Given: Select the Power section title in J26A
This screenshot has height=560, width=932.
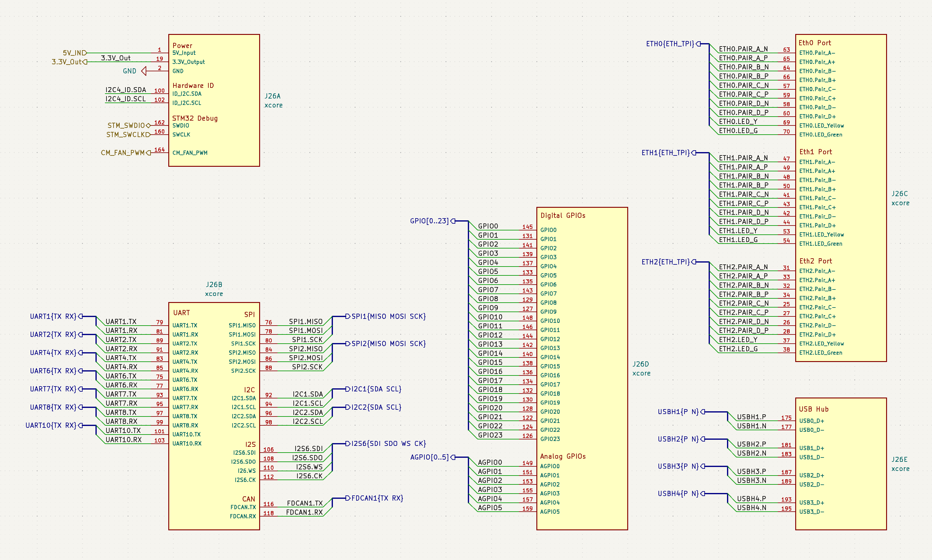Looking at the screenshot, I should pos(183,46).
